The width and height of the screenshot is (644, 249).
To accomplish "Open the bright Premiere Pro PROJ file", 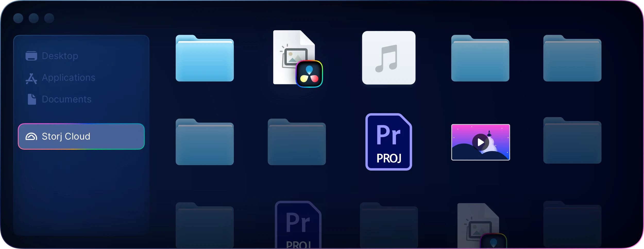I will 388,142.
